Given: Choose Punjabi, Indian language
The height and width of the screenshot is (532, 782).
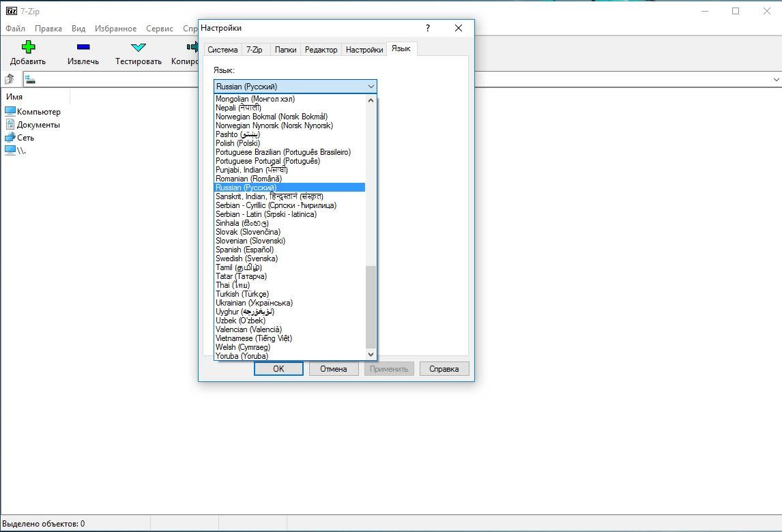Looking at the screenshot, I should [289, 170].
